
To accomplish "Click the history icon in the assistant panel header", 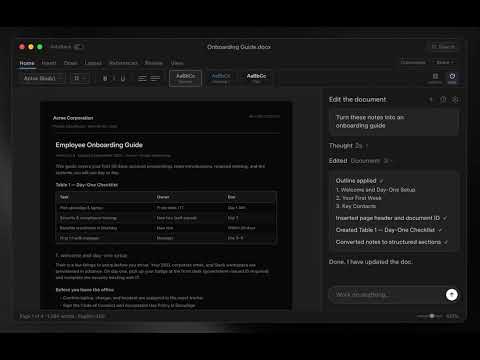I will pyautogui.click(x=443, y=99).
